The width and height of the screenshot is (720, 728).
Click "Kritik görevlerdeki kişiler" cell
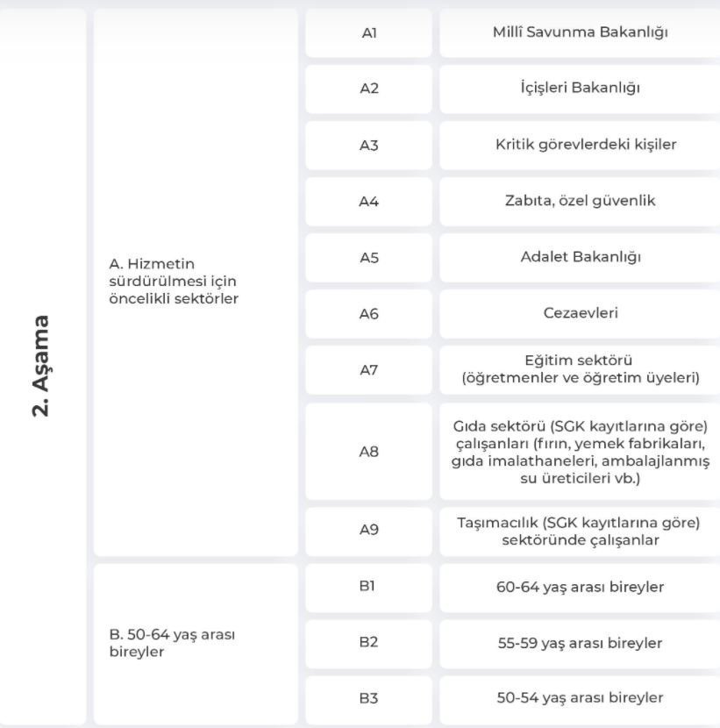580,145
